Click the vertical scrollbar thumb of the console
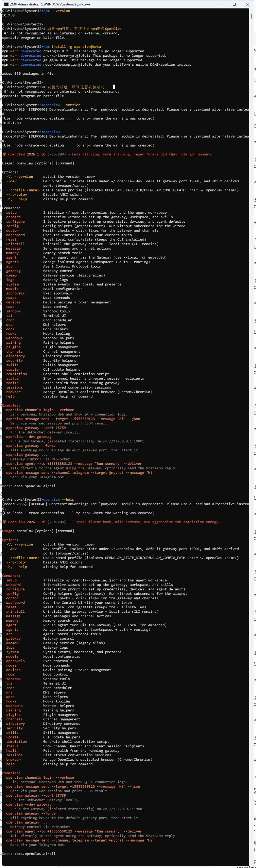 252,16
